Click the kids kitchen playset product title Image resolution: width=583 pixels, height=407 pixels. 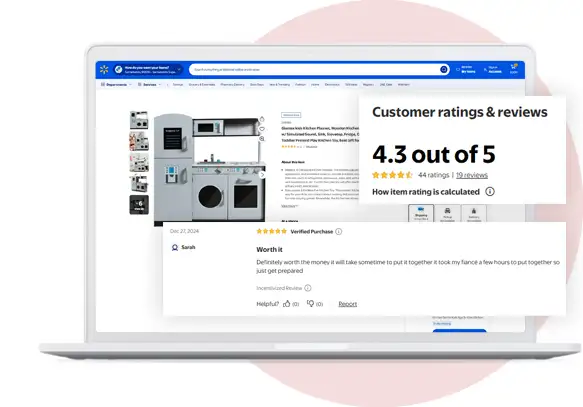click(x=320, y=134)
